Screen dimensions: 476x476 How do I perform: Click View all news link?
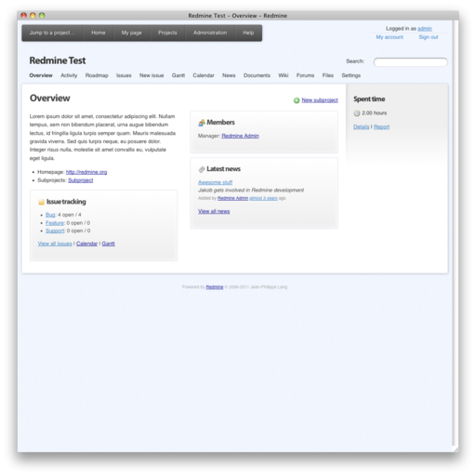[214, 211]
